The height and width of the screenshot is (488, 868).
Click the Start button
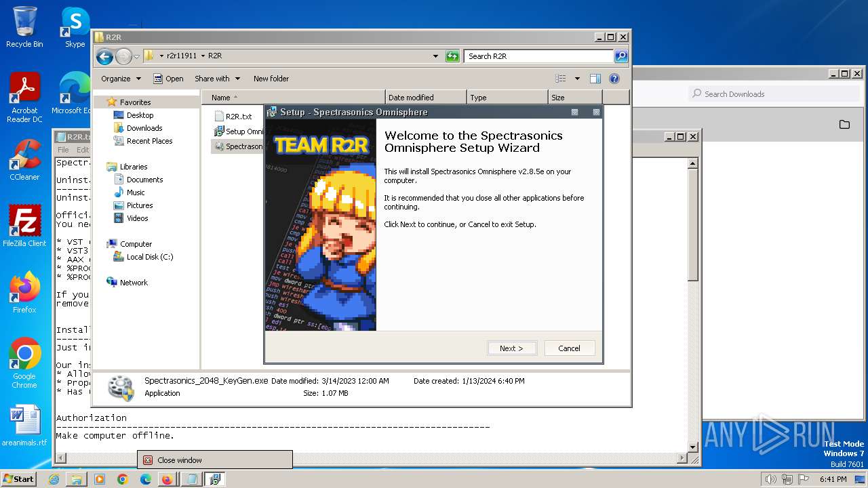tap(19, 479)
